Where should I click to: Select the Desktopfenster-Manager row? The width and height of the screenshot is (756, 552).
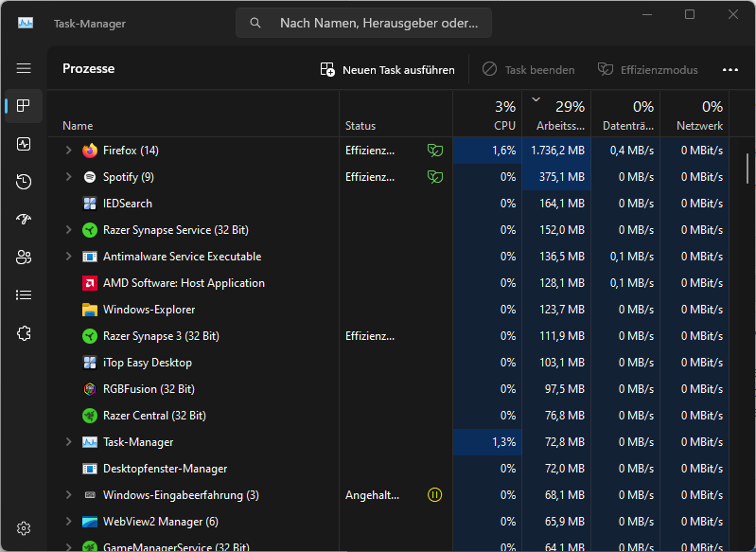click(389, 469)
